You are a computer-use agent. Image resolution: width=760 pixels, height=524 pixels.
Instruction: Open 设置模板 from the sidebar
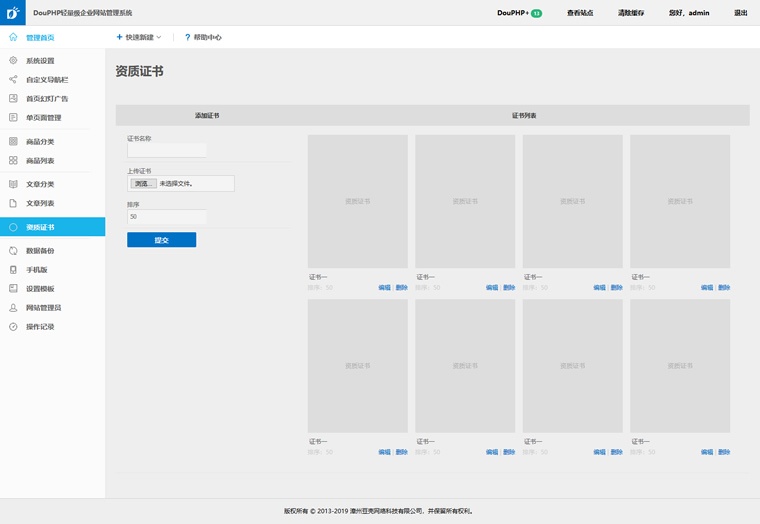(x=40, y=289)
